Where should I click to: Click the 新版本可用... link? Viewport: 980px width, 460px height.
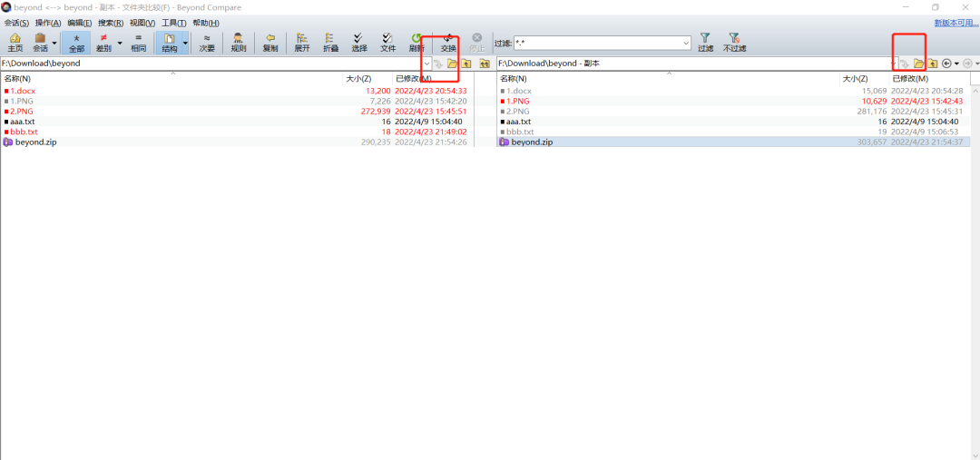point(956,23)
